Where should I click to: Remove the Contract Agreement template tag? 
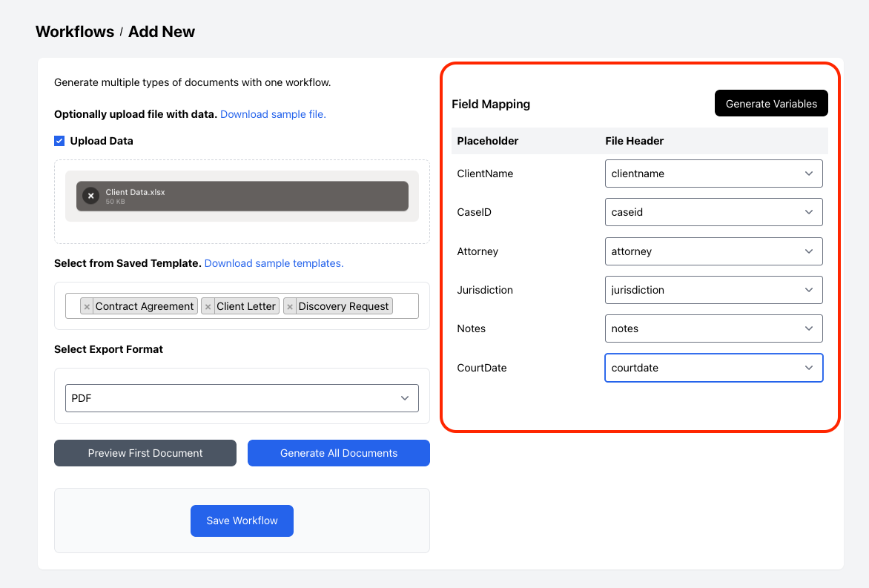87,305
